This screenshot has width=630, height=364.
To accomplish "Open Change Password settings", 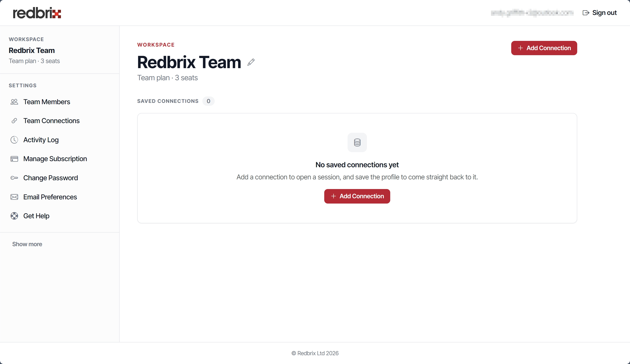I will [51, 178].
